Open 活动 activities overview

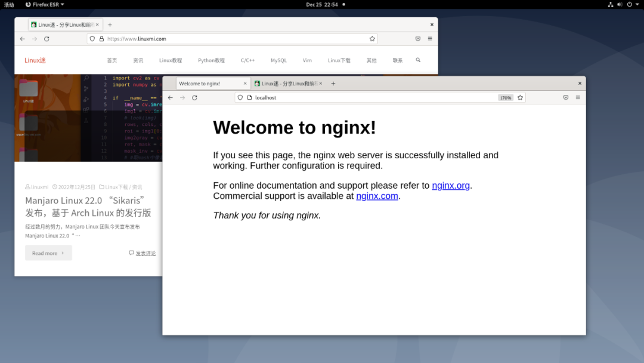tap(9, 5)
